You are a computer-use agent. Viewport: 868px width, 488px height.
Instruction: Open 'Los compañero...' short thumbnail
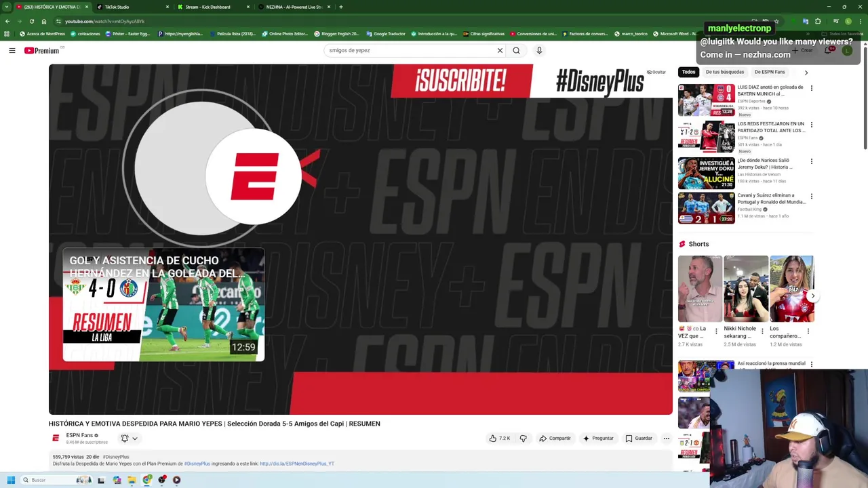click(x=791, y=289)
